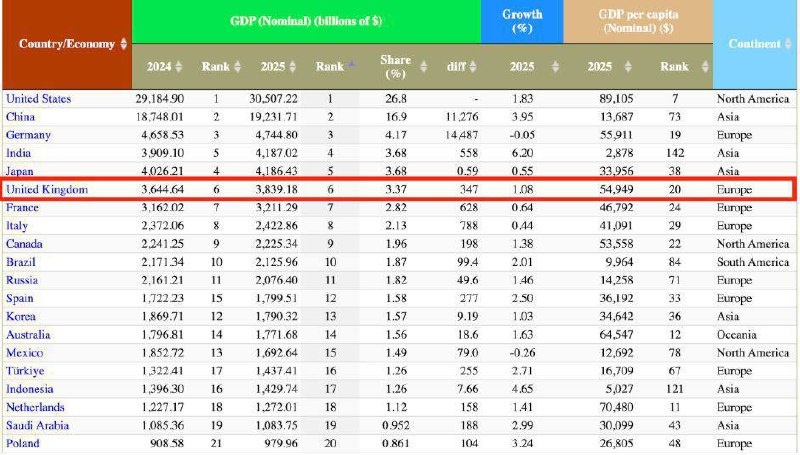Select Saudi Arabia share 0.952
This screenshot has width=800, height=455.
[396, 425]
